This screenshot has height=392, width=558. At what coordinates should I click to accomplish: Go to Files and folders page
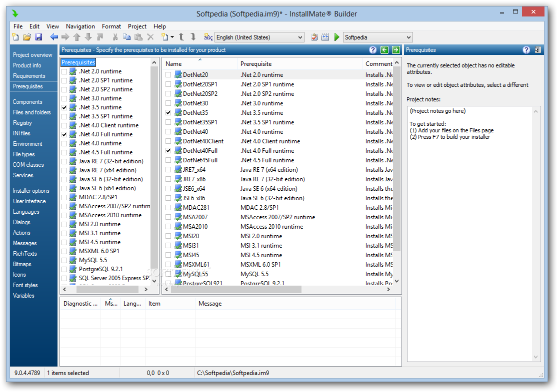pos(31,112)
